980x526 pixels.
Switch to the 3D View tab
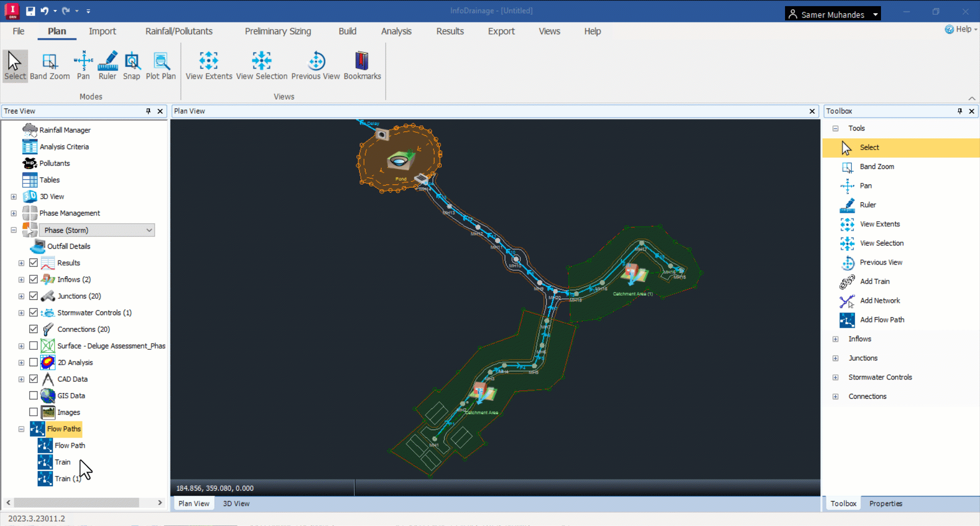tap(236, 504)
